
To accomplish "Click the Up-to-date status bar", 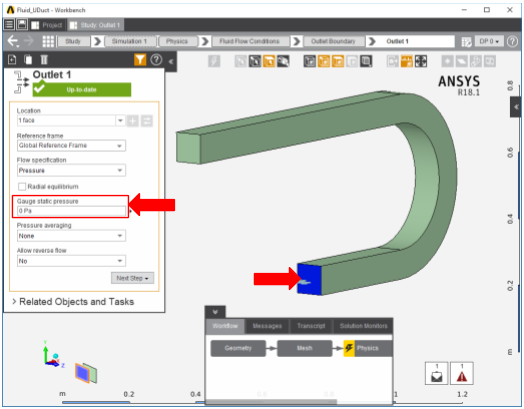I will (82, 90).
